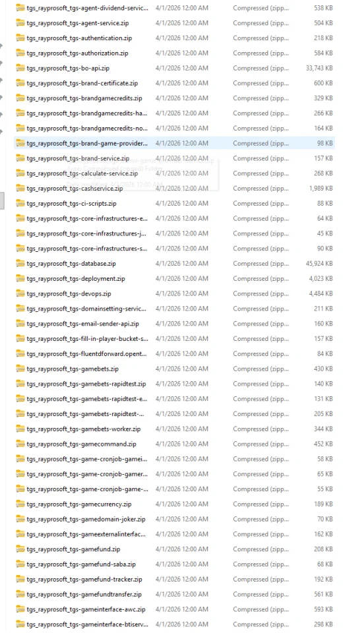The height and width of the screenshot is (633, 364).
Task: Select the 600 KB size cell
Action: click(323, 83)
